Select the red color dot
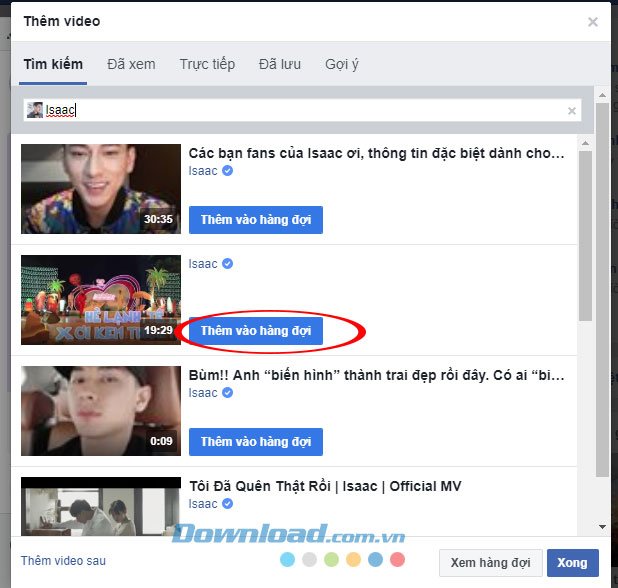The image size is (618, 588). (x=397, y=560)
